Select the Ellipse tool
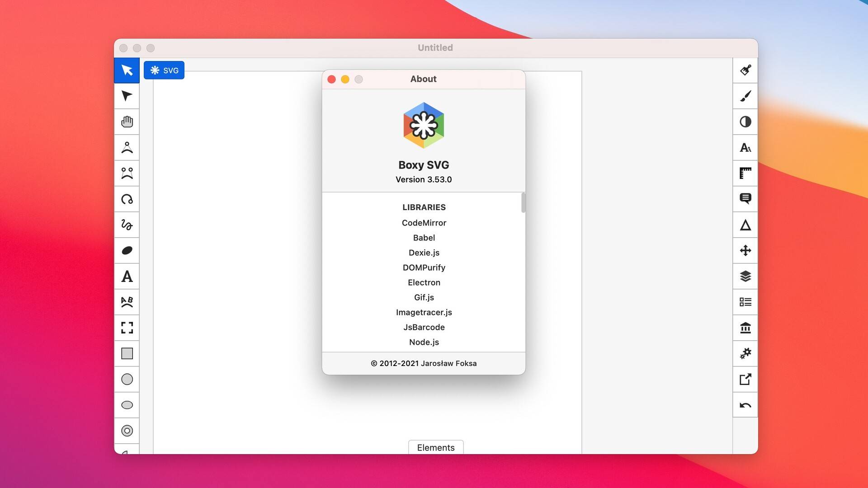Viewport: 868px width, 488px height. (x=127, y=405)
